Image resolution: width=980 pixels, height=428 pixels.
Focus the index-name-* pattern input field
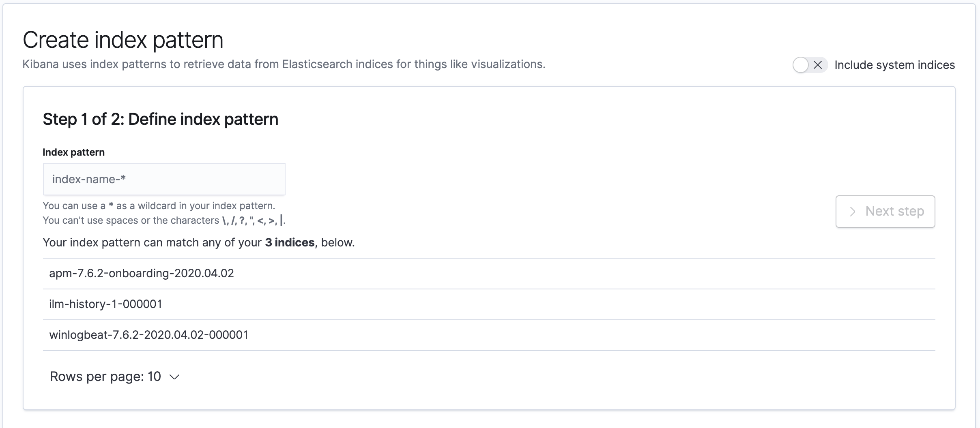164,179
